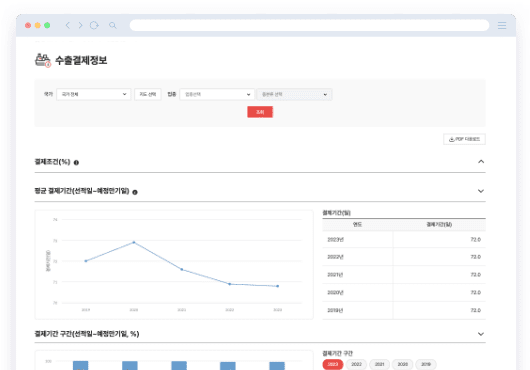
Task: Click the 2021년 row in the table
Action: tap(404, 275)
